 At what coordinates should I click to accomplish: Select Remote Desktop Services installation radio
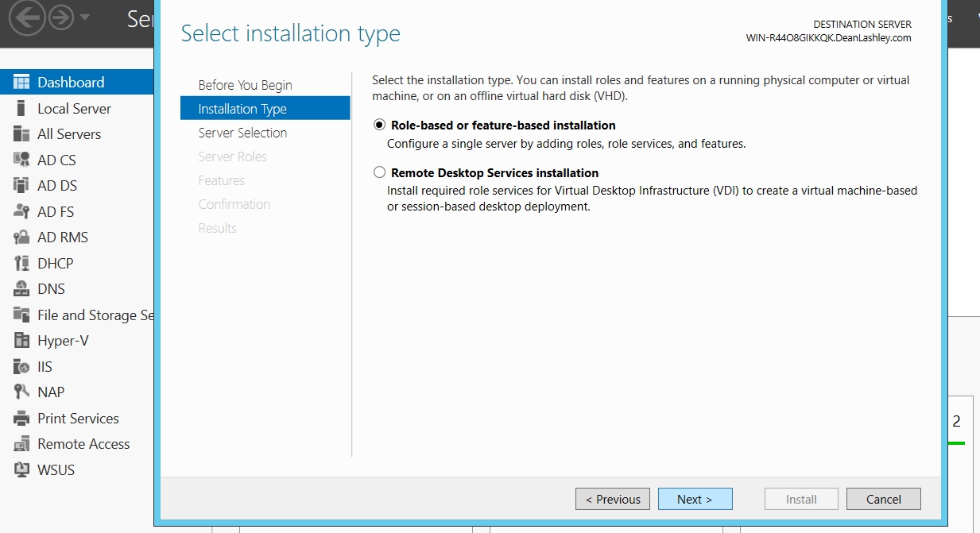pos(379,172)
